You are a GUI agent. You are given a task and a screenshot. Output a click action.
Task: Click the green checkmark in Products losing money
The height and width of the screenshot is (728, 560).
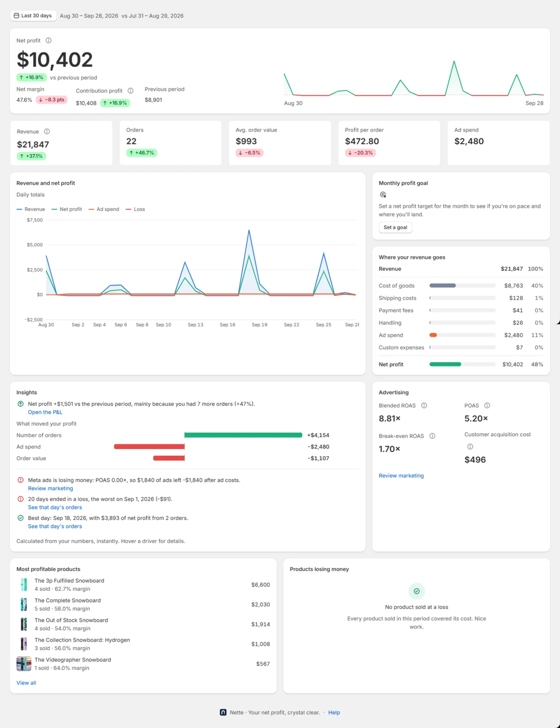[417, 591]
